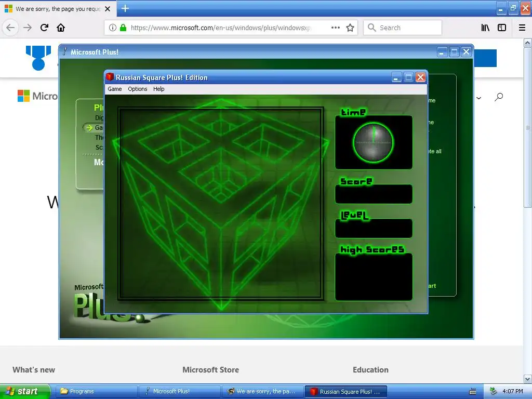This screenshot has height=399, width=532.
Task: Open the Firefox hamburger menu
Action: tap(522, 28)
